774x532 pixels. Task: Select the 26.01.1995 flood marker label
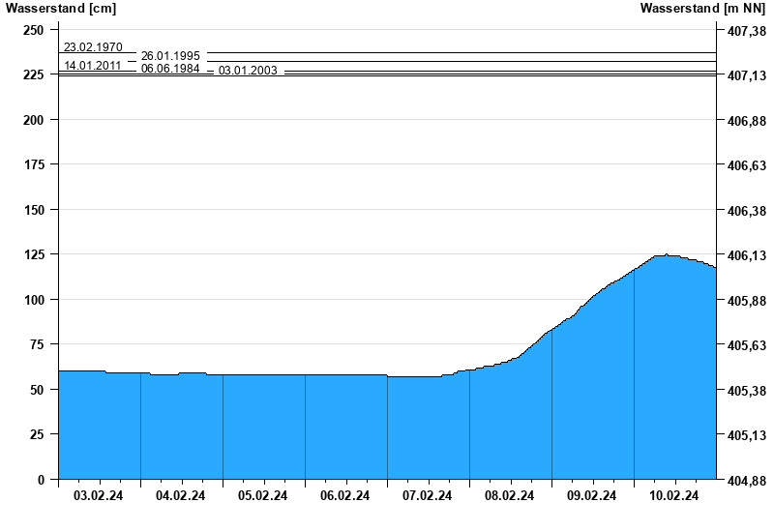pos(170,56)
